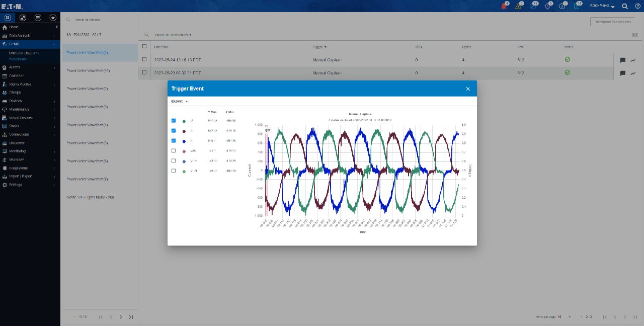The width and height of the screenshot is (644, 326).
Task: Click the waveform chart icon on first row
Action: click(633, 60)
